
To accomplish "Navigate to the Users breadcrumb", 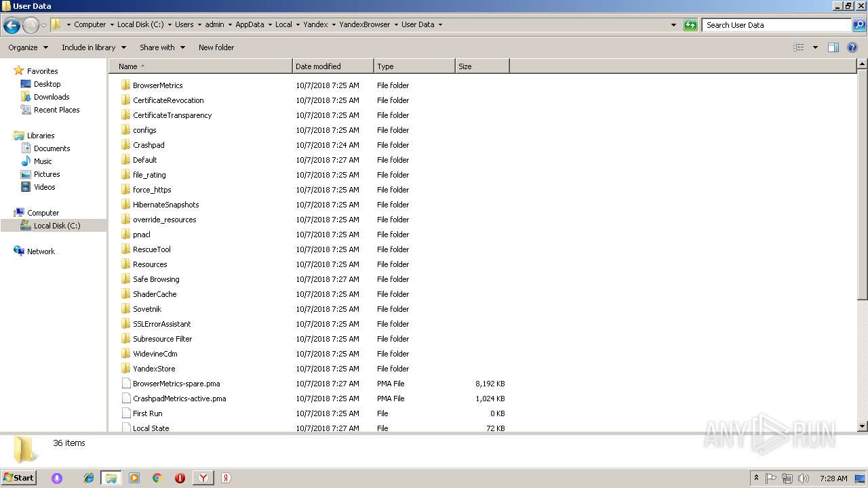I will (184, 24).
